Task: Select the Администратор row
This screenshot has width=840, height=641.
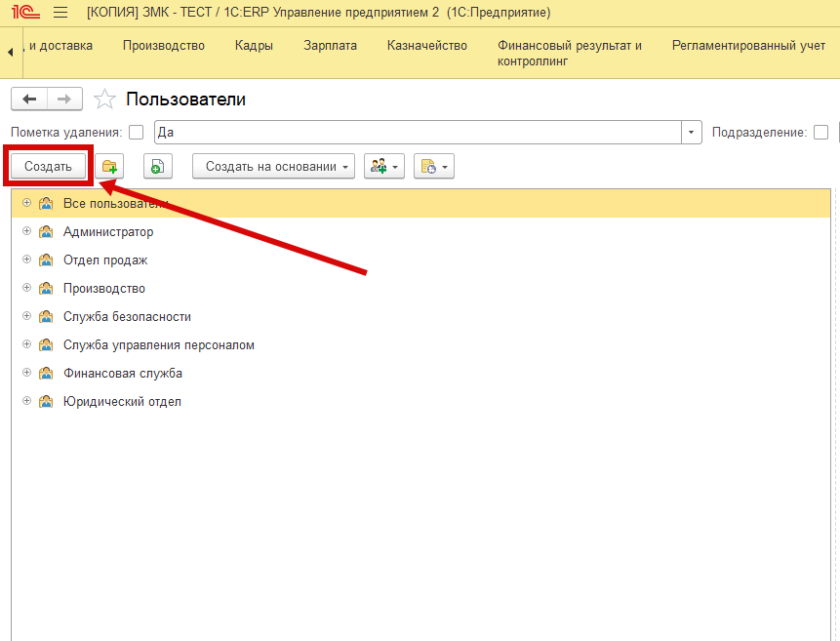Action: coord(420,231)
